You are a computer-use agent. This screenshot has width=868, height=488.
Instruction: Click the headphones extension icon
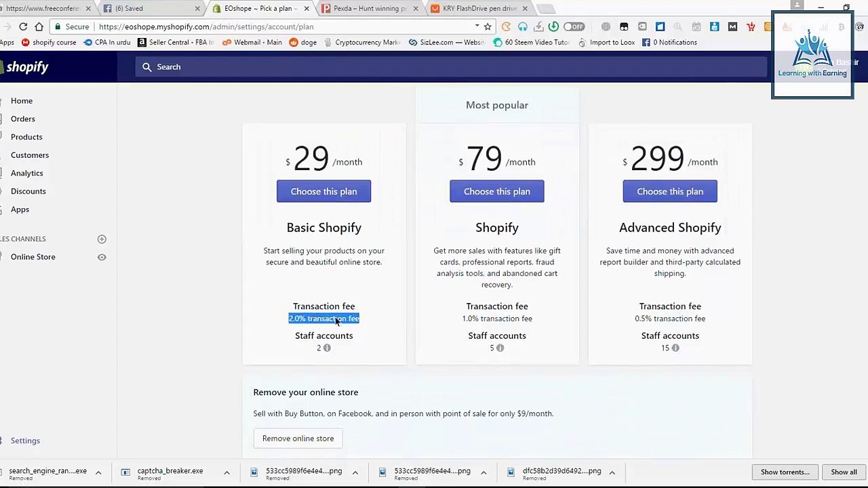523,26
